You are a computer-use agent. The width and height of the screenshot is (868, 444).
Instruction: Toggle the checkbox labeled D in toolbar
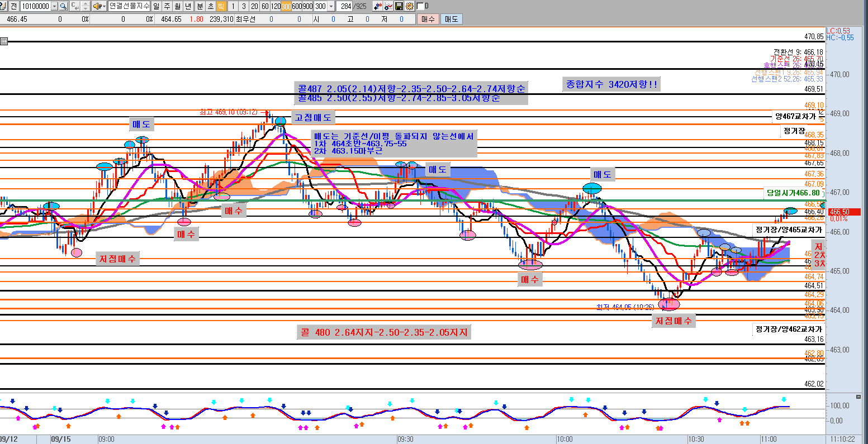[420, 6]
